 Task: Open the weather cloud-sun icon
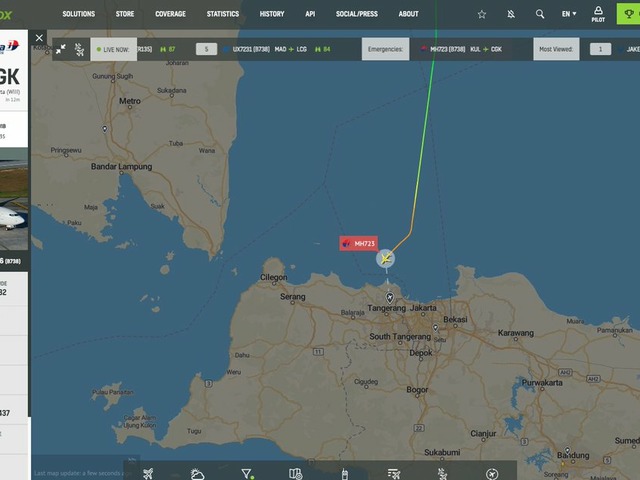198,473
